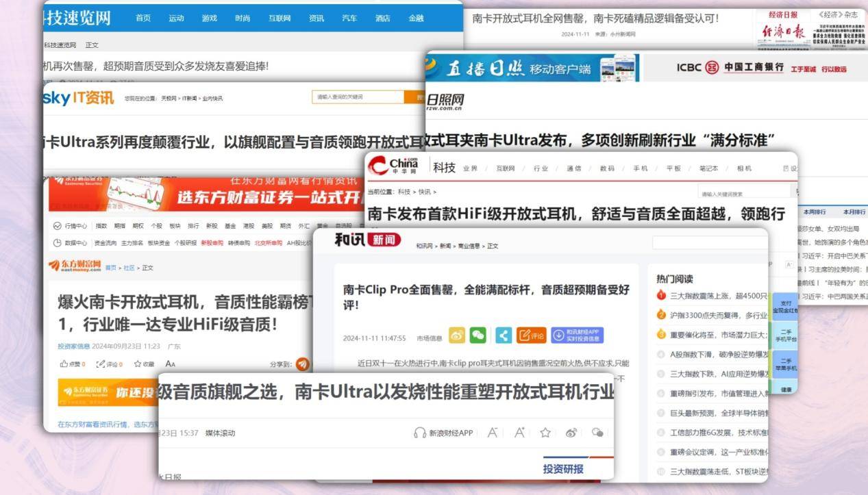Open 笔记本 in the China.com 科技 menu

coord(709,168)
